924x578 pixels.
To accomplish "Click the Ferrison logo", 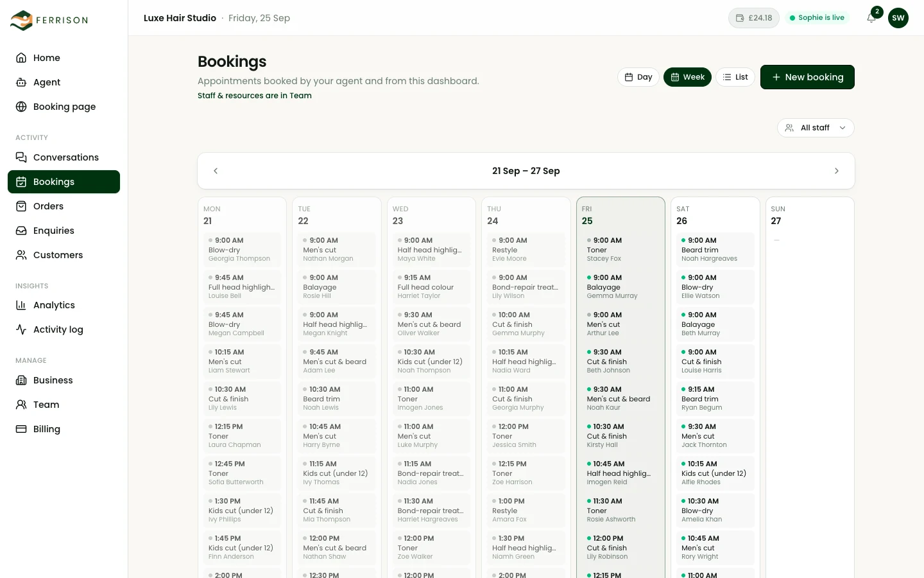I will pos(49,20).
